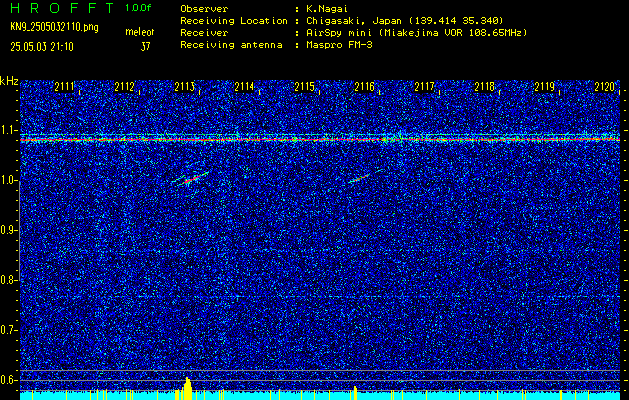Image resolution: width=629 pixels, height=400 pixels.
Task: Click the Receiver label
Action: tap(204, 32)
